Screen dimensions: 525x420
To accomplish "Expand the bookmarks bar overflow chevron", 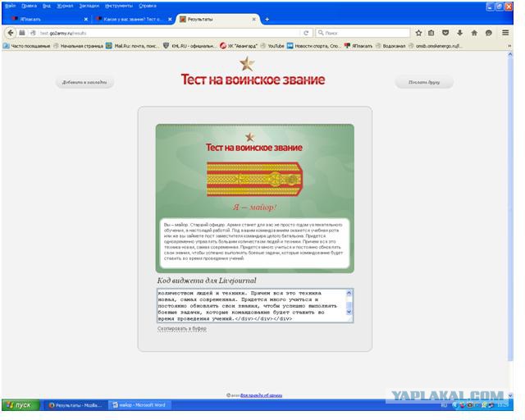I will click(x=509, y=46).
